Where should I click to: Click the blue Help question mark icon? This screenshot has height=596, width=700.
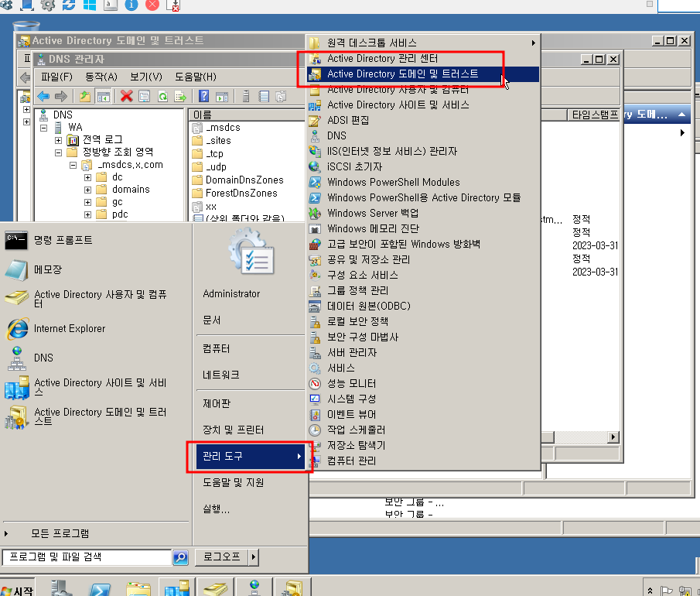pos(203,96)
